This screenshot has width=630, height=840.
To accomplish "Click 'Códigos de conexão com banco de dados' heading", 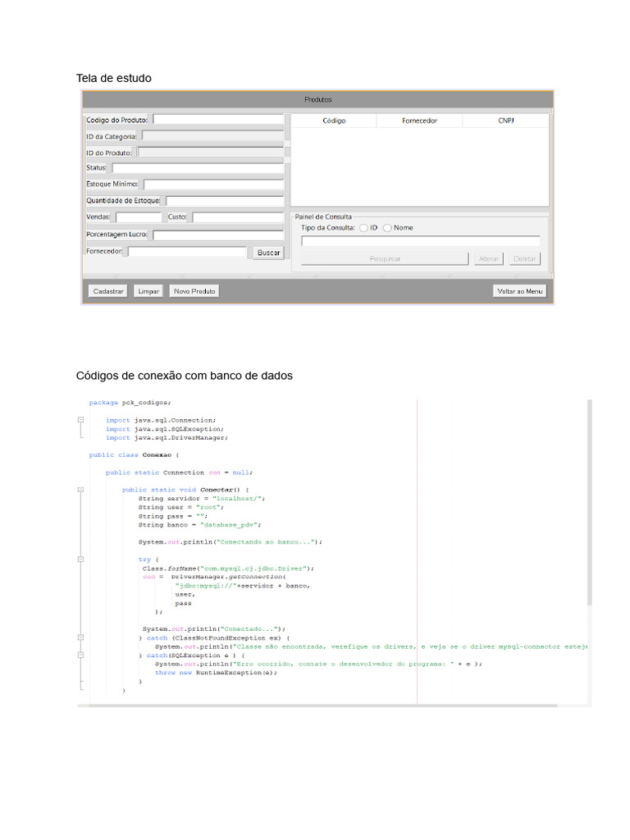I will tap(185, 376).
